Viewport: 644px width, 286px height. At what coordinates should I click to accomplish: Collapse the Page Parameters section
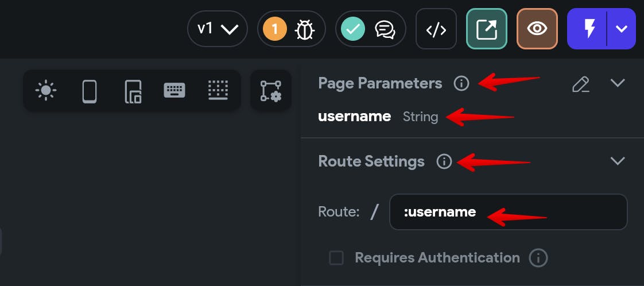click(x=617, y=83)
